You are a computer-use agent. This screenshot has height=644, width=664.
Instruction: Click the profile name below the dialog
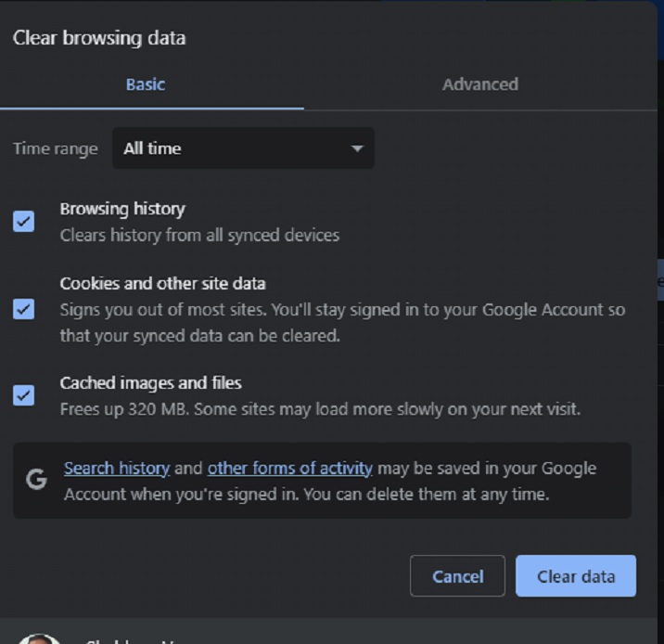coord(130,639)
